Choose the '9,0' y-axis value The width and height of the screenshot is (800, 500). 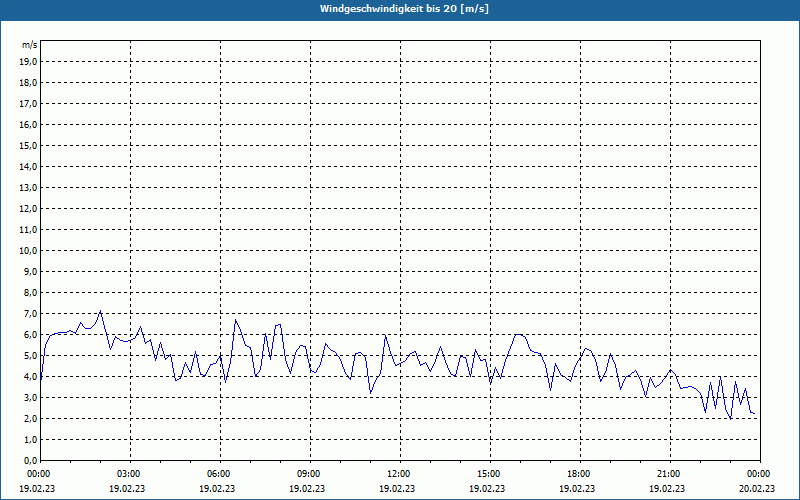(x=30, y=271)
